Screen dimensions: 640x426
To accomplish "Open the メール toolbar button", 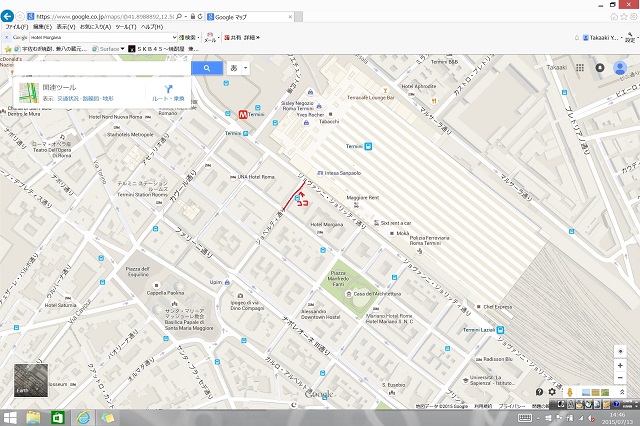I will click(210, 38).
